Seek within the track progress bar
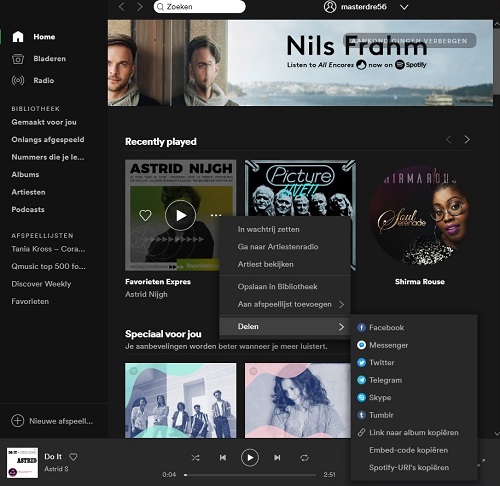Screen dimensions: 500x486 pyautogui.click(x=250, y=475)
